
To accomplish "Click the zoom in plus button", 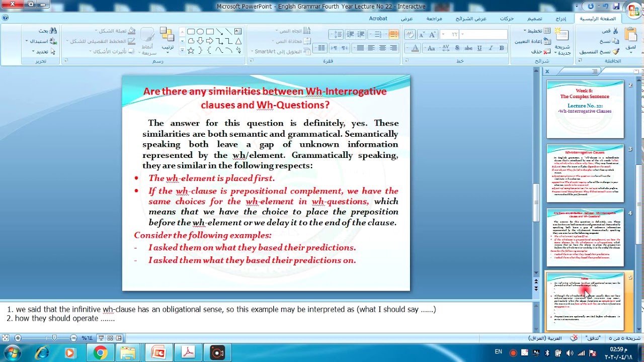I will pos(18,338).
